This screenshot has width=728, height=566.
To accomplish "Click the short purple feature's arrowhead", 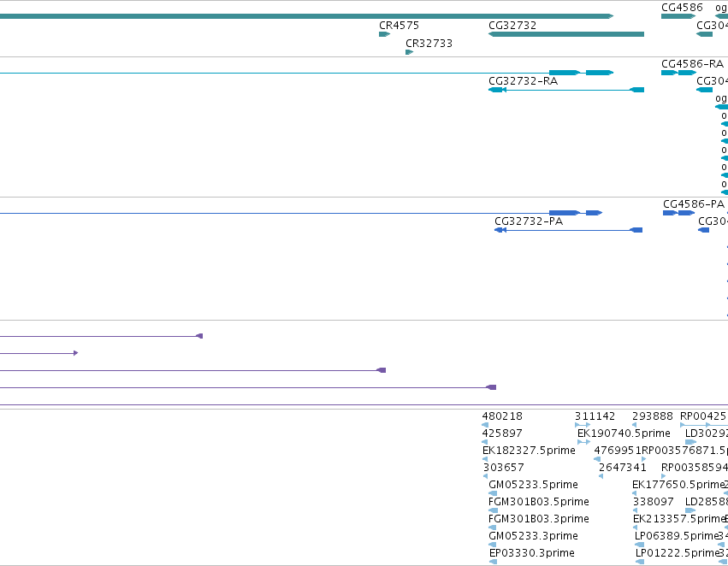I will click(75, 353).
